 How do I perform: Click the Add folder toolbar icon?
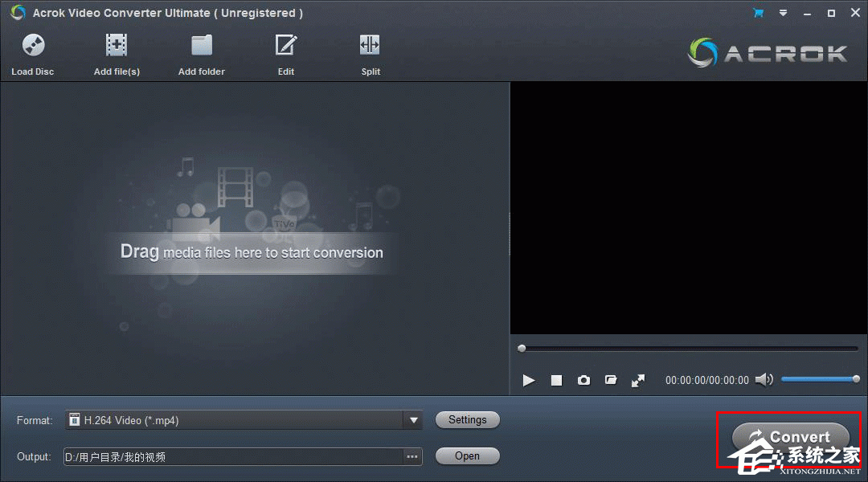point(201,46)
